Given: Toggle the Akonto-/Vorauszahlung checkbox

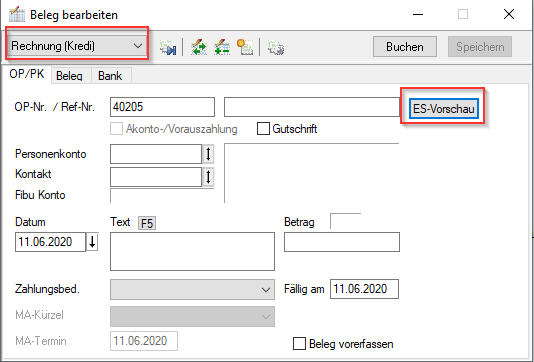Looking at the screenshot, I should [x=116, y=129].
